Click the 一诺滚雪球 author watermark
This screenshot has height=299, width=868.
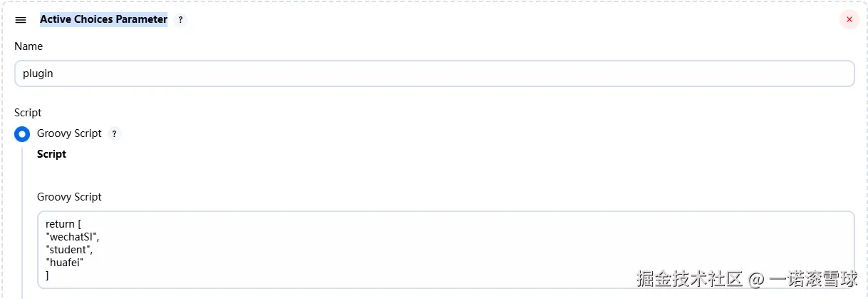814,278
